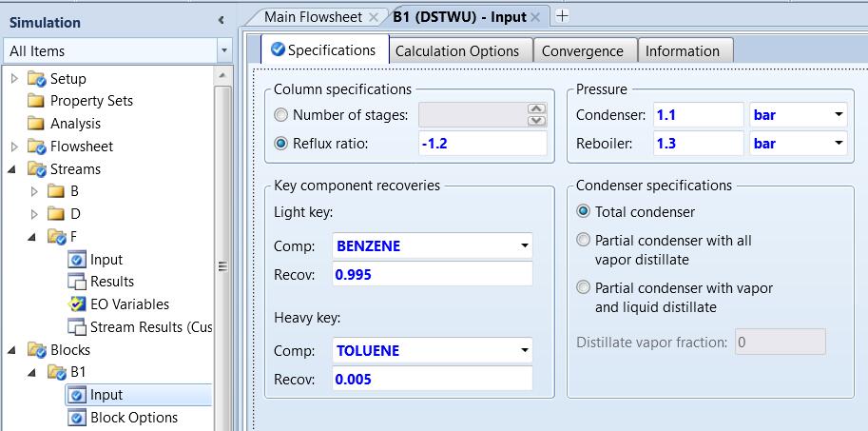
Task: Close the B1 (DSTWU) Input tab
Action: 535,17
